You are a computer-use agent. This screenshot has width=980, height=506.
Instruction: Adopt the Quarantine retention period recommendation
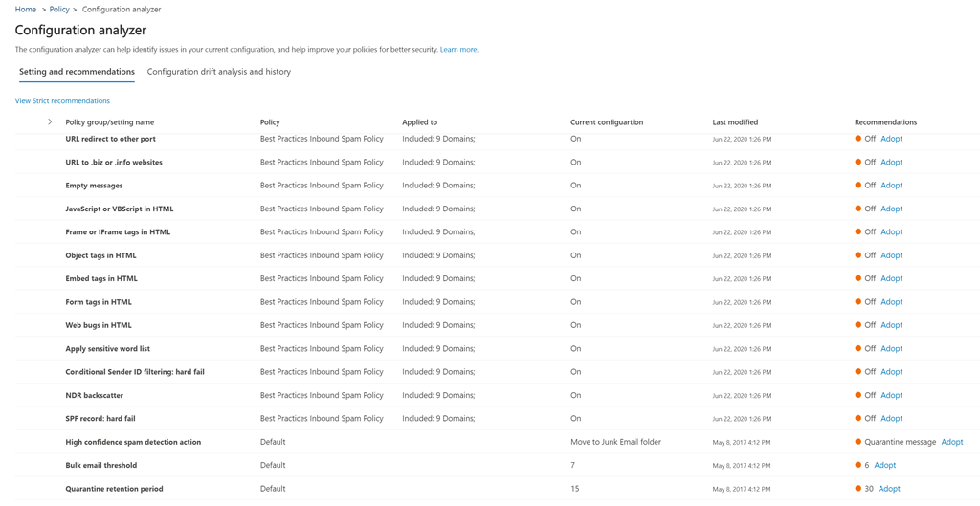(889, 489)
